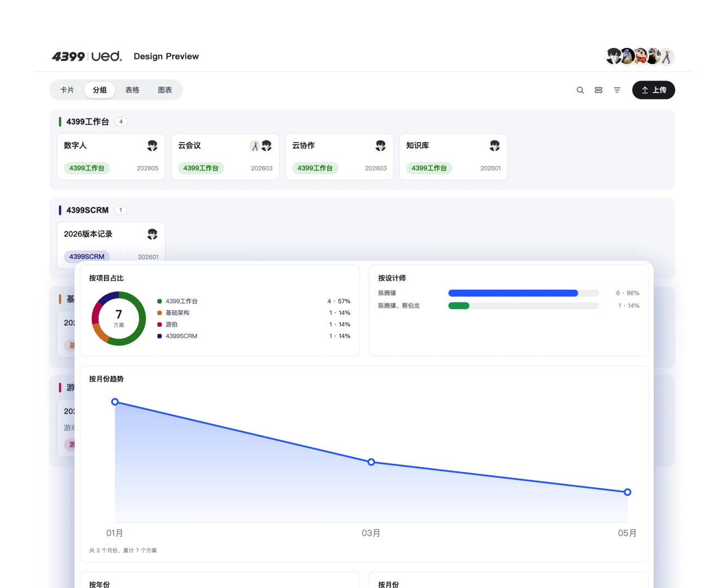
Task: Click the last avatar in header group
Action: tap(667, 56)
